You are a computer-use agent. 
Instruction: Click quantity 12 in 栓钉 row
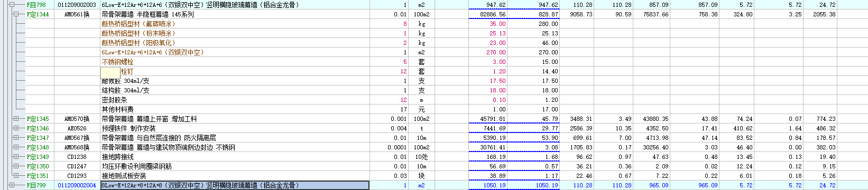pyautogui.click(x=404, y=71)
